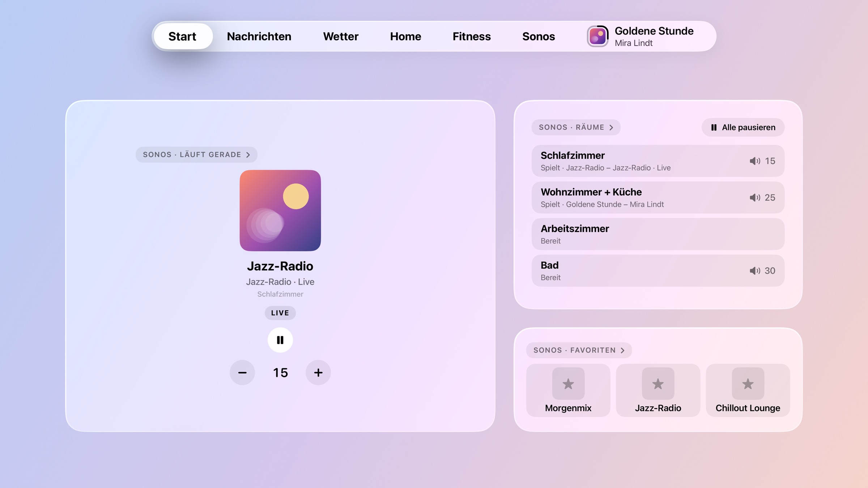868x488 pixels.
Task: Increase volume with the plus button
Action: [318, 372]
